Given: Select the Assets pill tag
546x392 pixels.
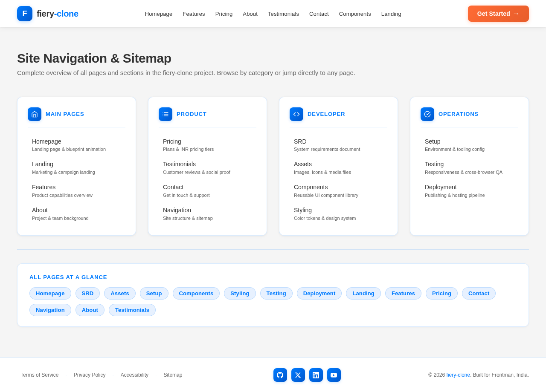Looking at the screenshot, I should click(x=120, y=294).
